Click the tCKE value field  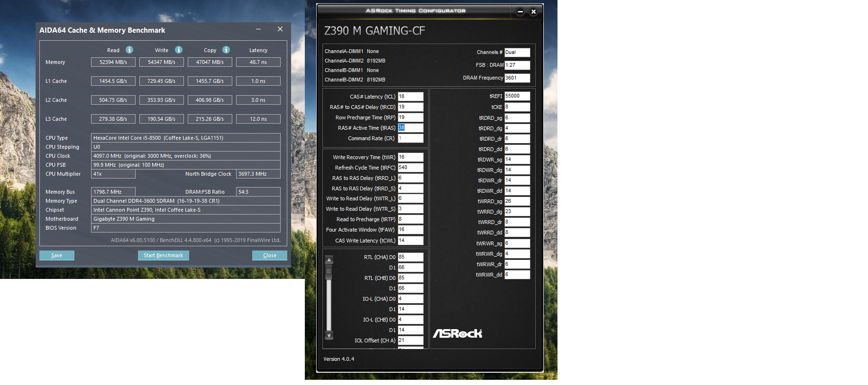517,107
